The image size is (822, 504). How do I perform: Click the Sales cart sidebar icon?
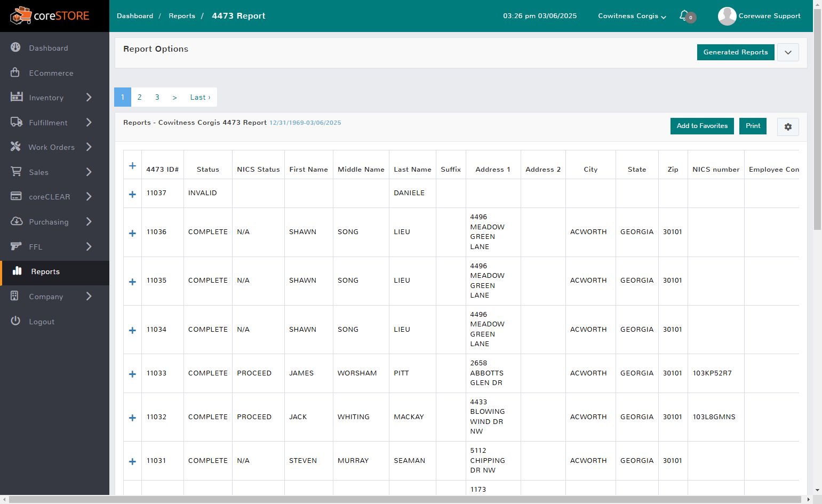tap(16, 171)
